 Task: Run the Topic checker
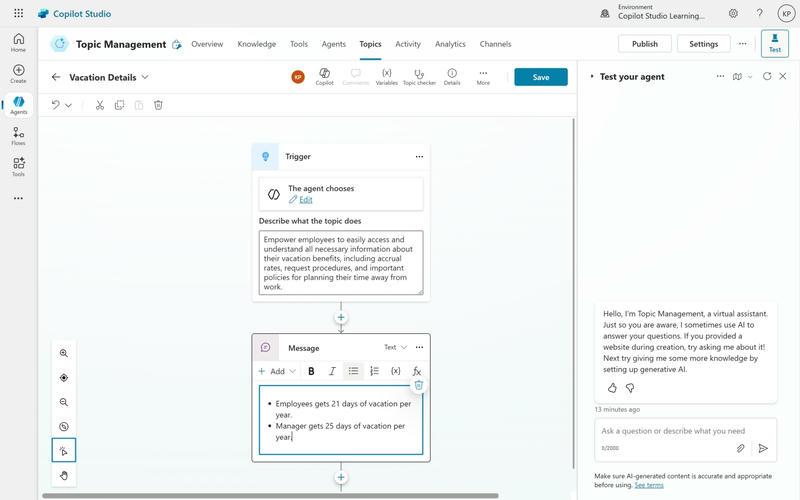point(419,77)
